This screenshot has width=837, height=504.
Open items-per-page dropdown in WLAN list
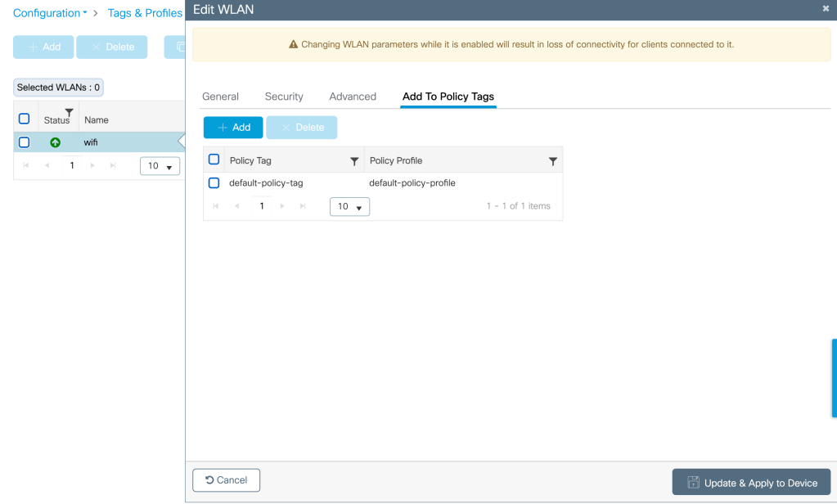point(160,166)
